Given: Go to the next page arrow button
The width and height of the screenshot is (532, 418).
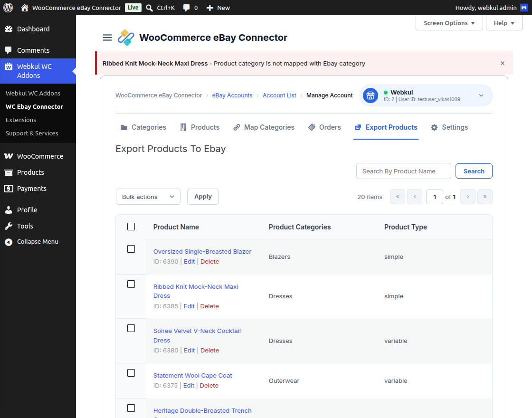Looking at the screenshot, I should [x=467, y=197].
